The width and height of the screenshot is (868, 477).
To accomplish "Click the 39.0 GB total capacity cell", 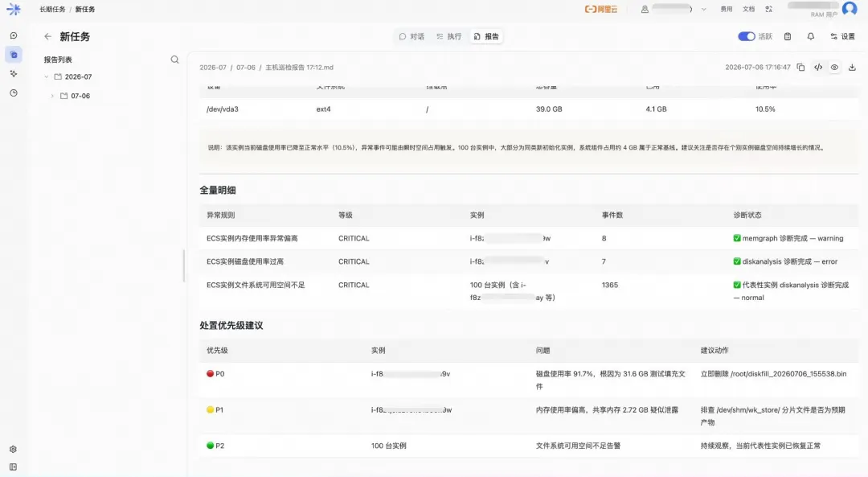I will 549,109.
